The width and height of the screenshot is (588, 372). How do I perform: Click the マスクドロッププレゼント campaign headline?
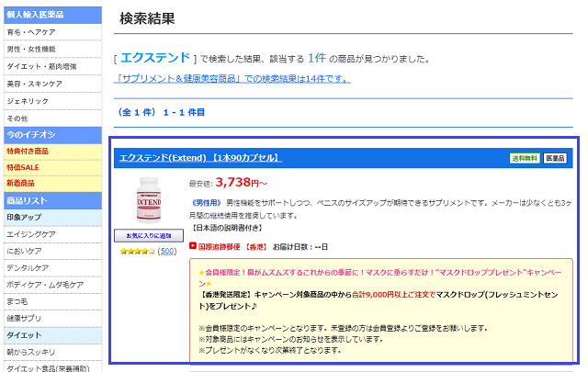pyautogui.click(x=380, y=278)
